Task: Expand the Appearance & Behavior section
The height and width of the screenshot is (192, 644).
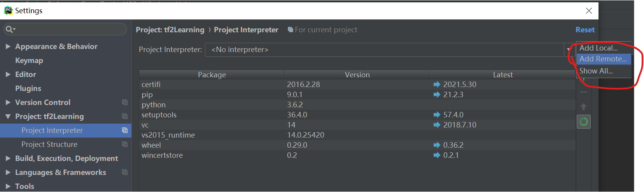Action: coord(8,46)
